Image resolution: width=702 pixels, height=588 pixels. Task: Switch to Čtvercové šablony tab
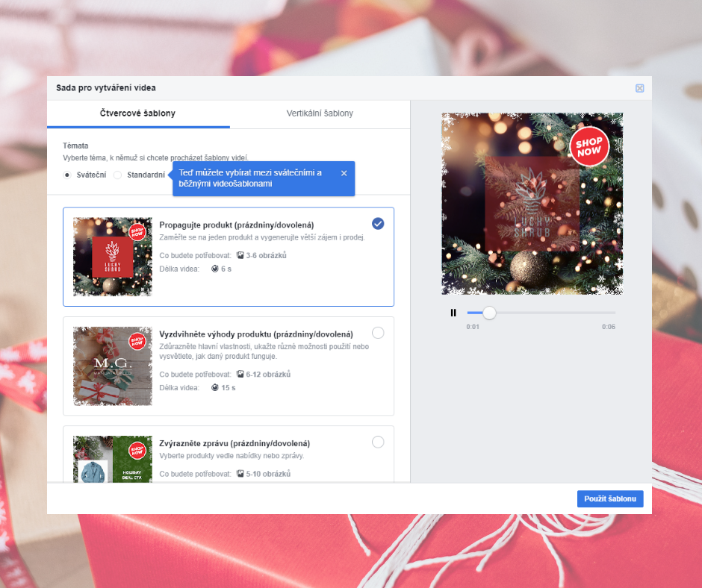pos(138,113)
